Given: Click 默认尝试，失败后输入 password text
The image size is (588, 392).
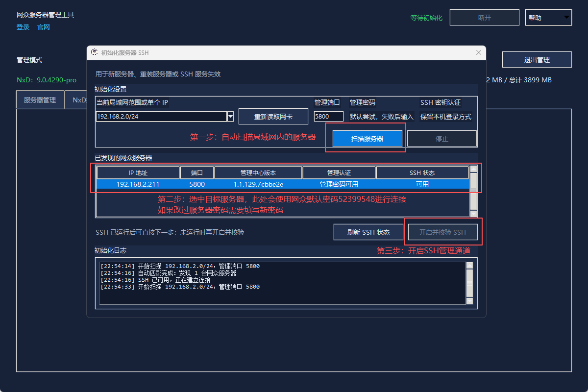Looking at the screenshot, I should point(382,117).
